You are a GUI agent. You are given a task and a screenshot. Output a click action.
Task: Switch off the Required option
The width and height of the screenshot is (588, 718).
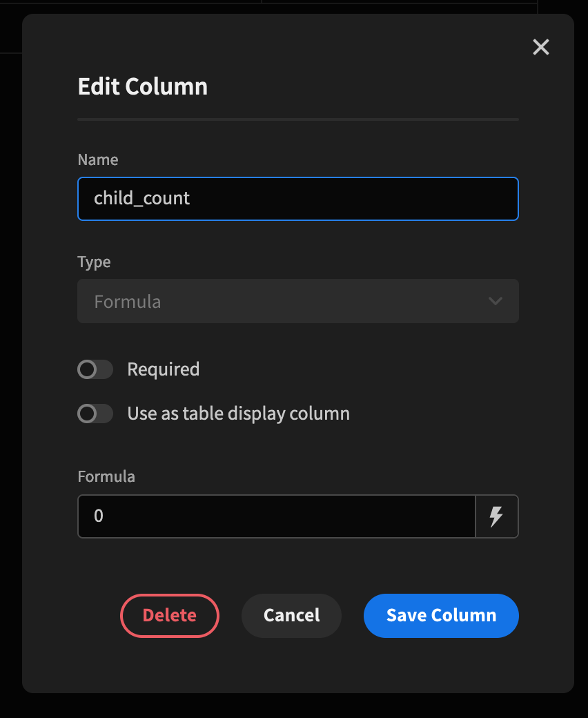[x=95, y=369]
